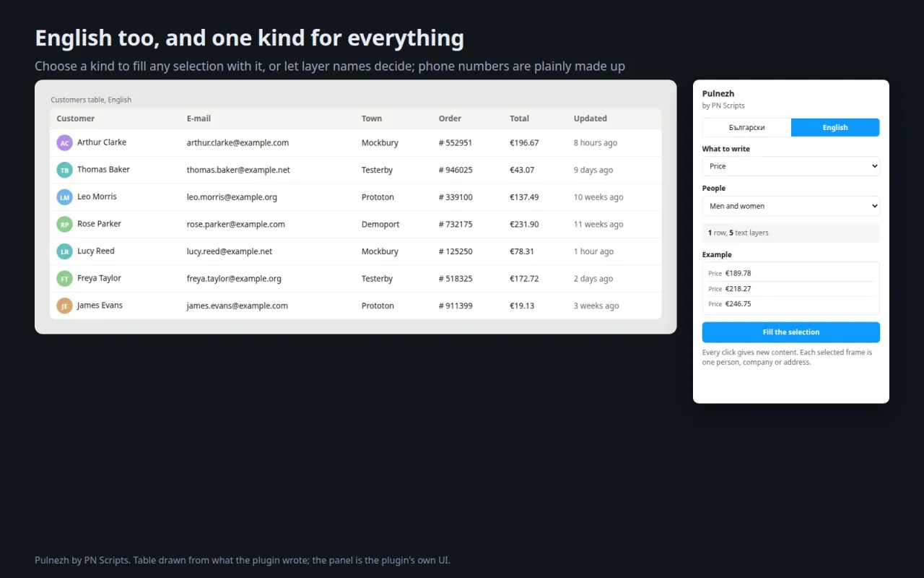Click order number # 732175
This screenshot has width=924, height=578.
(x=456, y=225)
